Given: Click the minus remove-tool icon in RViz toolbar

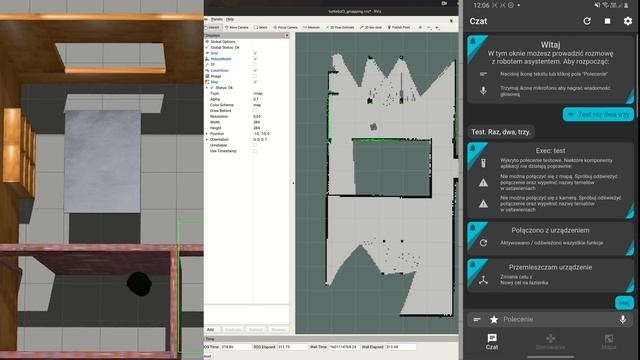Looking at the screenshot, I should (x=429, y=27).
